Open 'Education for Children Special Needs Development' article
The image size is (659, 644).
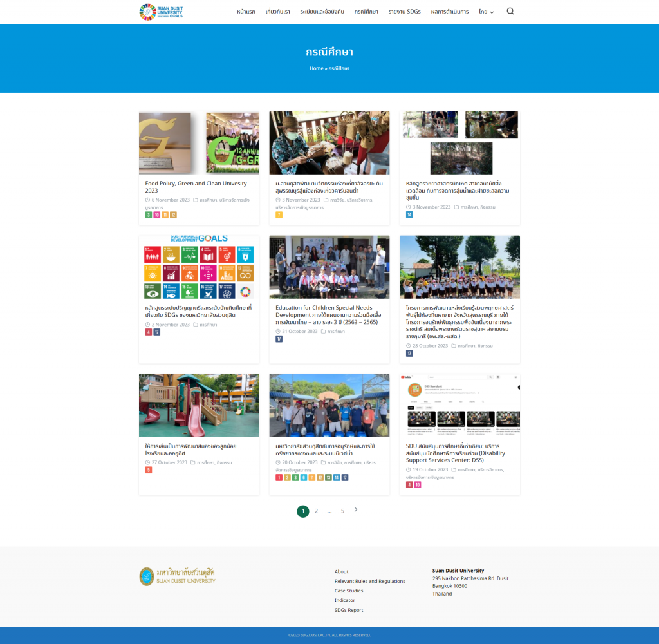point(328,314)
